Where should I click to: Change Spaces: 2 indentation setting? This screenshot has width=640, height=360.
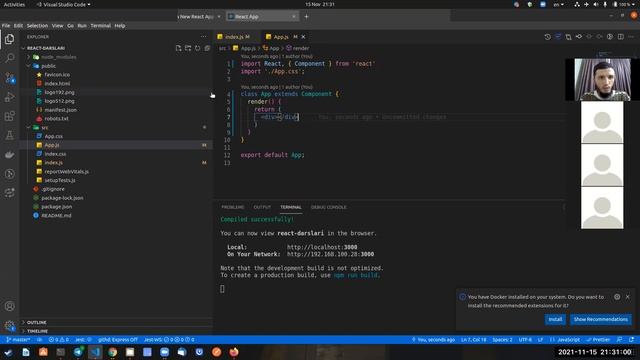pos(502,340)
